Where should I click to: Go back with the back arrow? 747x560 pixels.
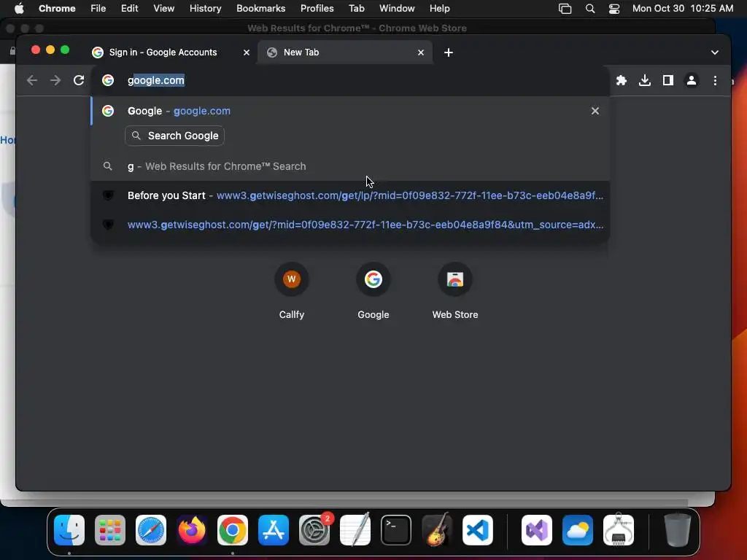coord(32,80)
